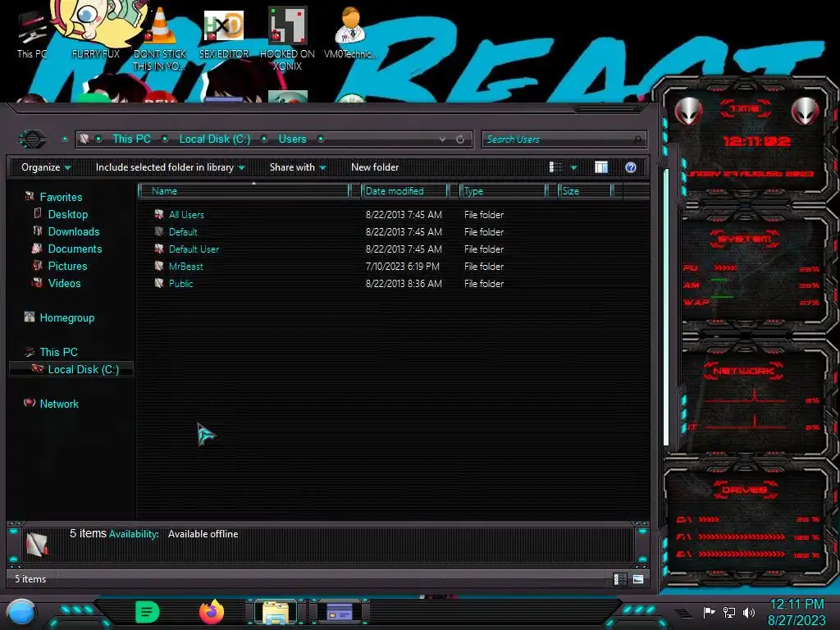840x630 pixels.
Task: Open Action Center flag icon
Action: pos(709,612)
